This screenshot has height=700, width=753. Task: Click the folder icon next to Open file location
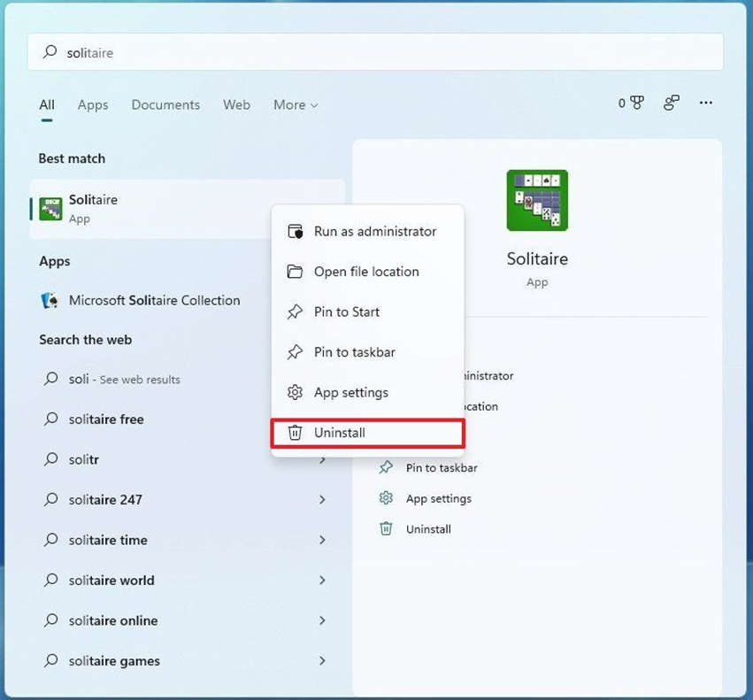point(295,272)
